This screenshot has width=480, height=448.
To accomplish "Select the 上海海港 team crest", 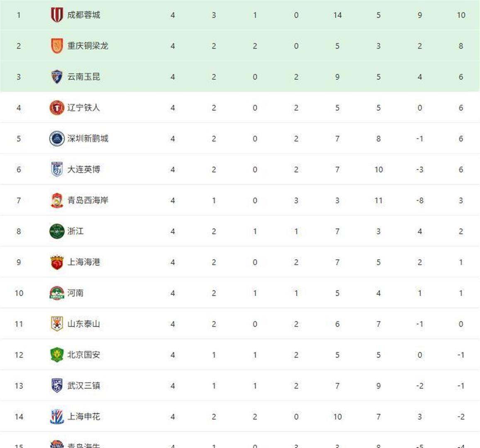I will click(x=57, y=262).
